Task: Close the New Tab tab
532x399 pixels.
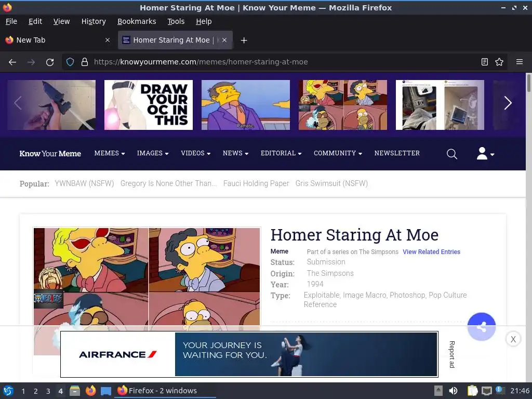Action: point(108,40)
